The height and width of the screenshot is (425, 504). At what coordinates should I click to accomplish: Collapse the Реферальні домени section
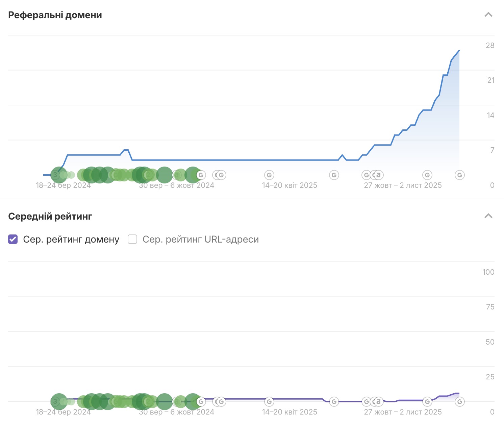tap(488, 15)
